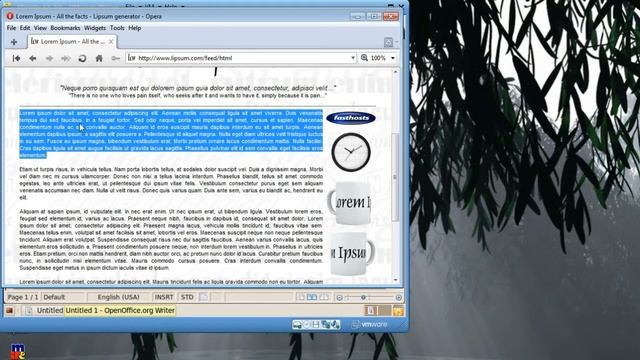Click the fasthosts banner ad
Viewport: 640px width, 360px height.
click(351, 118)
